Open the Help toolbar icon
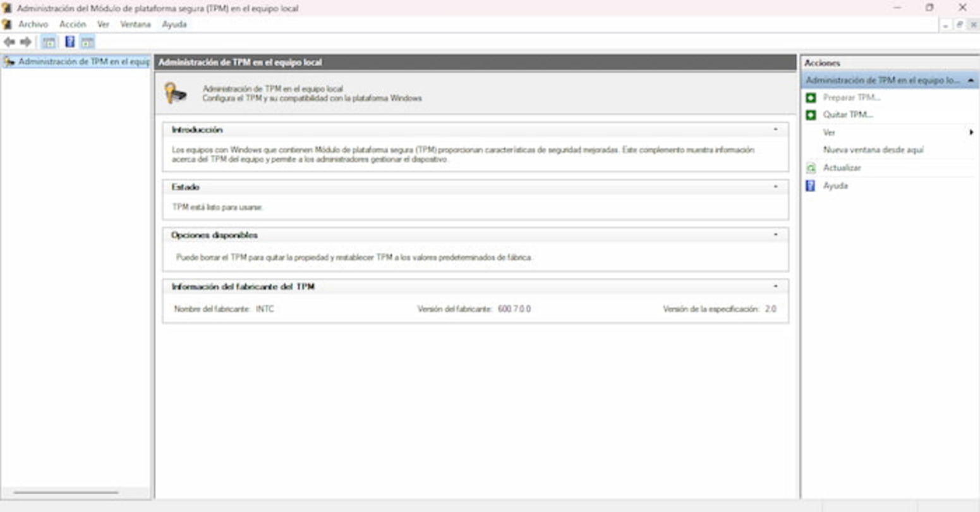 70,42
